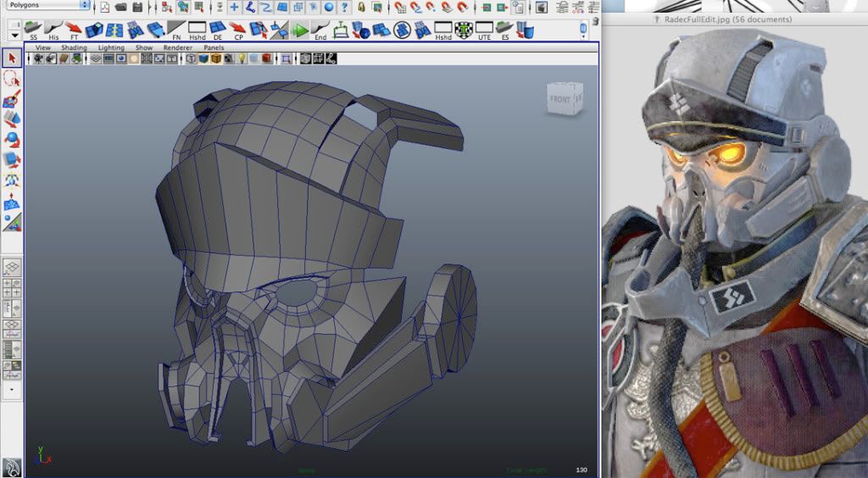Toggle the blue sphere rendering selection mask
Viewport: 868px width, 478px height.
pos(330,7)
